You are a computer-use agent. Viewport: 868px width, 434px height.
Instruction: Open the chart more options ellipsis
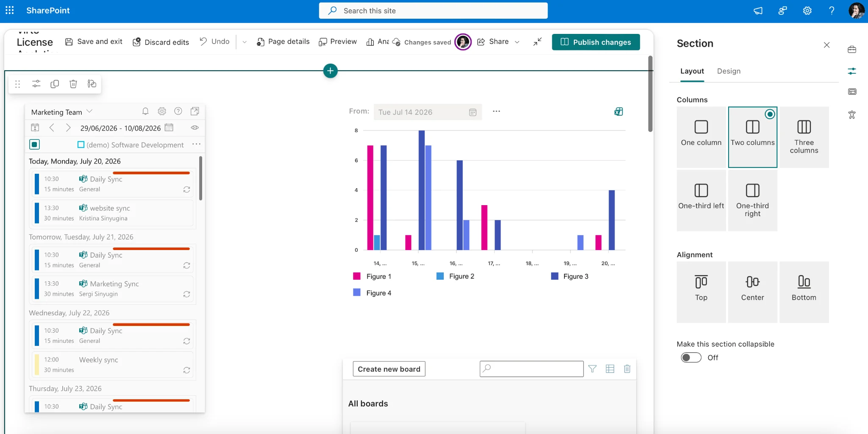[x=496, y=111]
